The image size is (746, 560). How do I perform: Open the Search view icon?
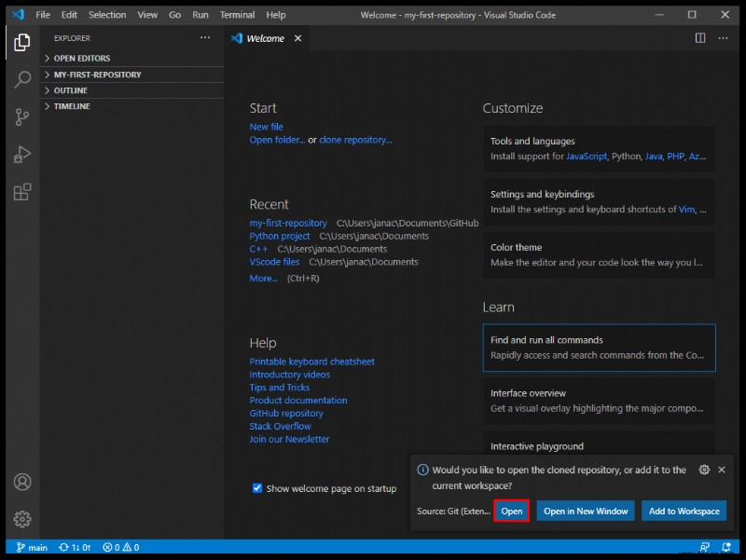[x=21, y=79]
